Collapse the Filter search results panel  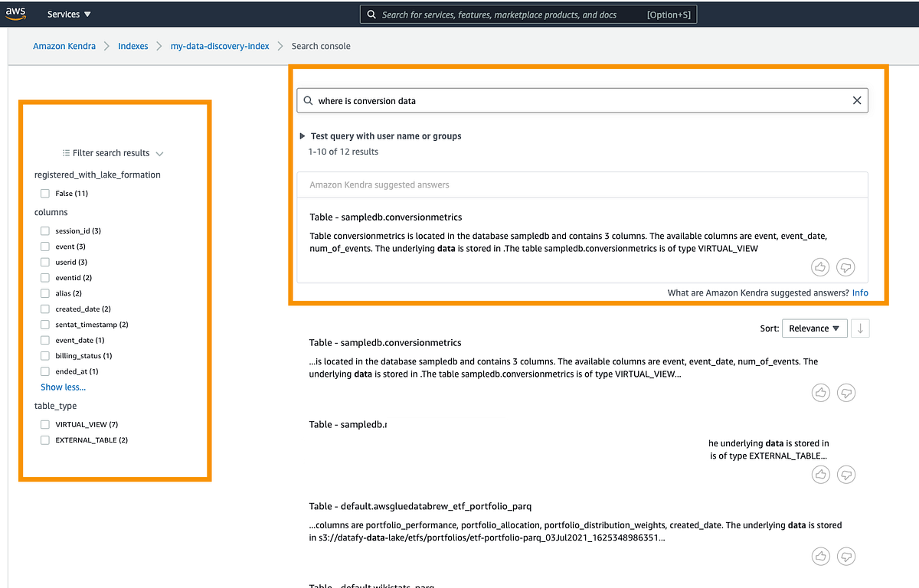(159, 153)
